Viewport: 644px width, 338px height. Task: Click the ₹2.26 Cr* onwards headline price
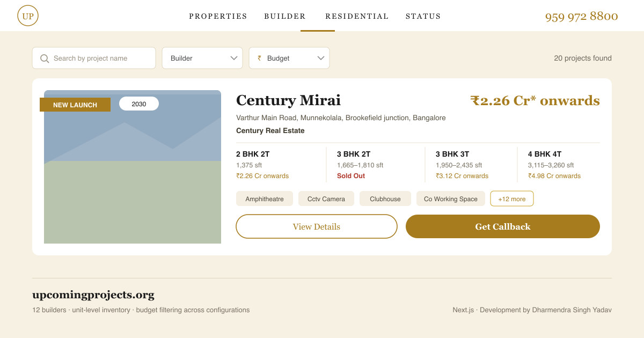pos(535,101)
